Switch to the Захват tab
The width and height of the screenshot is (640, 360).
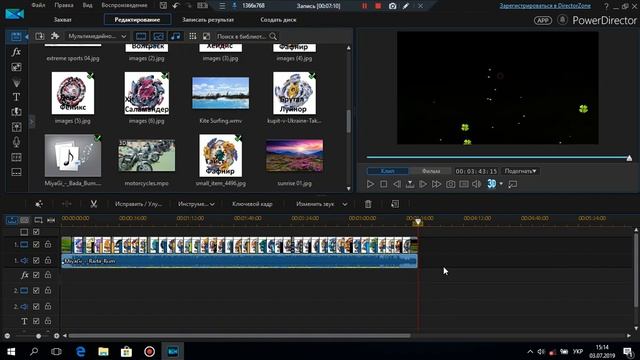pyautogui.click(x=62, y=20)
